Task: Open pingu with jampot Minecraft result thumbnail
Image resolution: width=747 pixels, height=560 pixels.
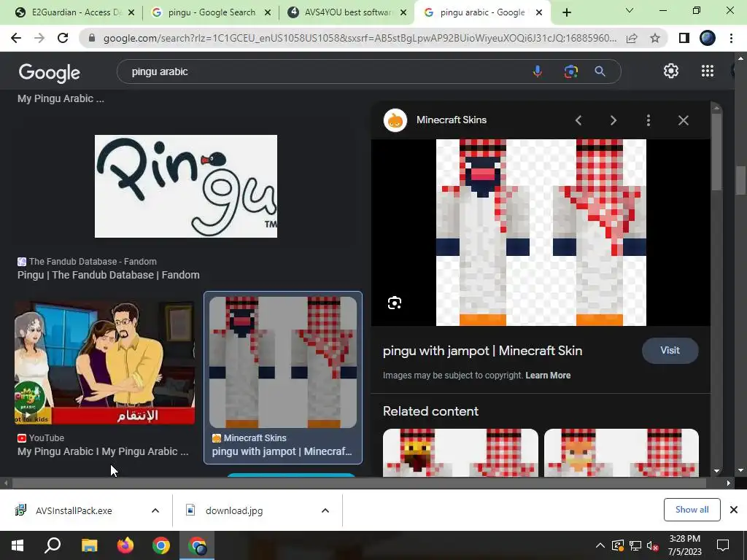Action: pos(283,362)
